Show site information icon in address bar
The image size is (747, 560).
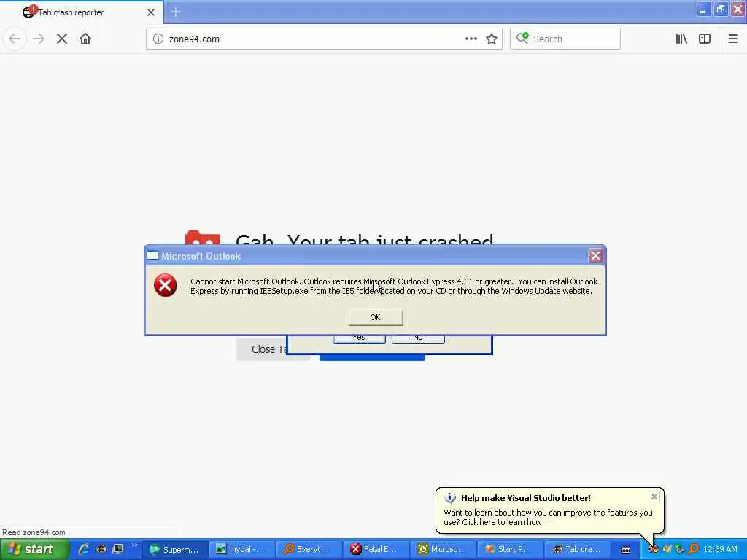(158, 39)
